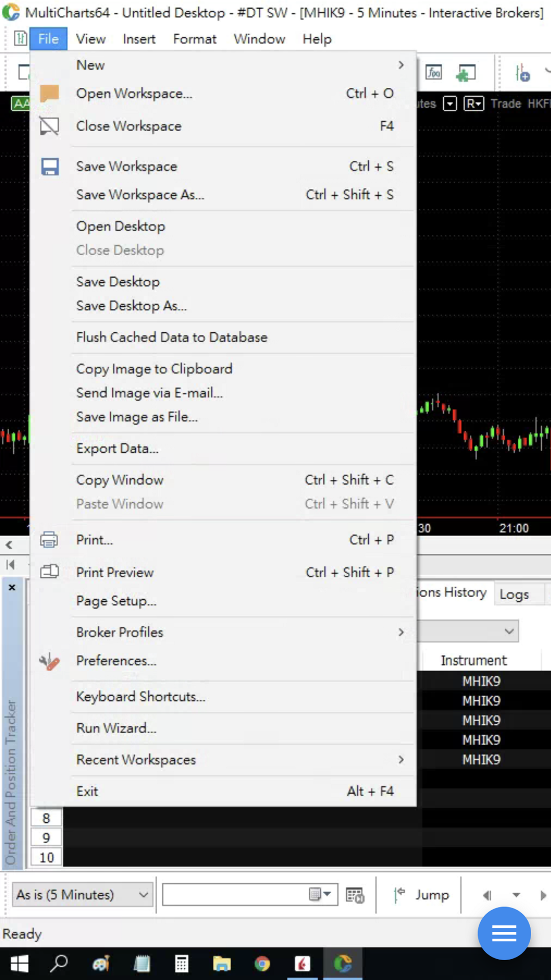Open the Help menu
This screenshot has width=551, height=980.
pos(317,39)
